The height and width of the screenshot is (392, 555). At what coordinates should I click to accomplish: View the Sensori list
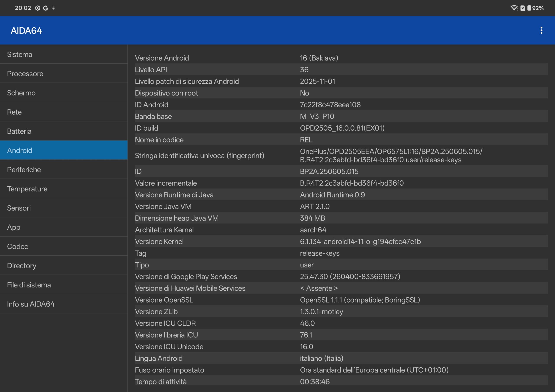64,208
